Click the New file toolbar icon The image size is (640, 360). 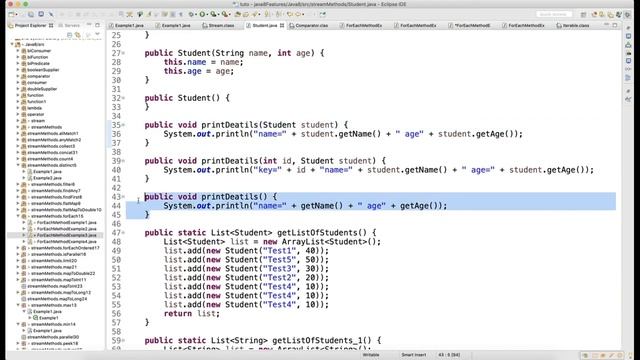click(x=12, y=14)
